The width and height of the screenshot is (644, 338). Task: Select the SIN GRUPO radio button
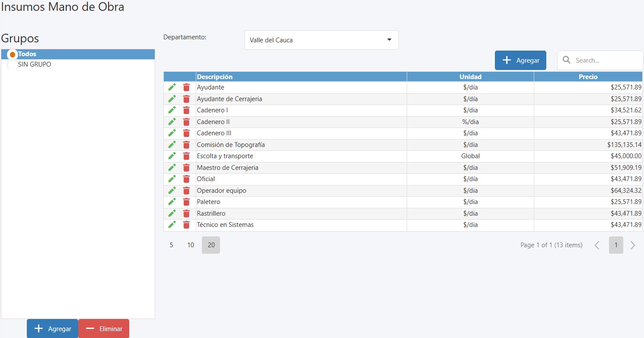[13, 64]
